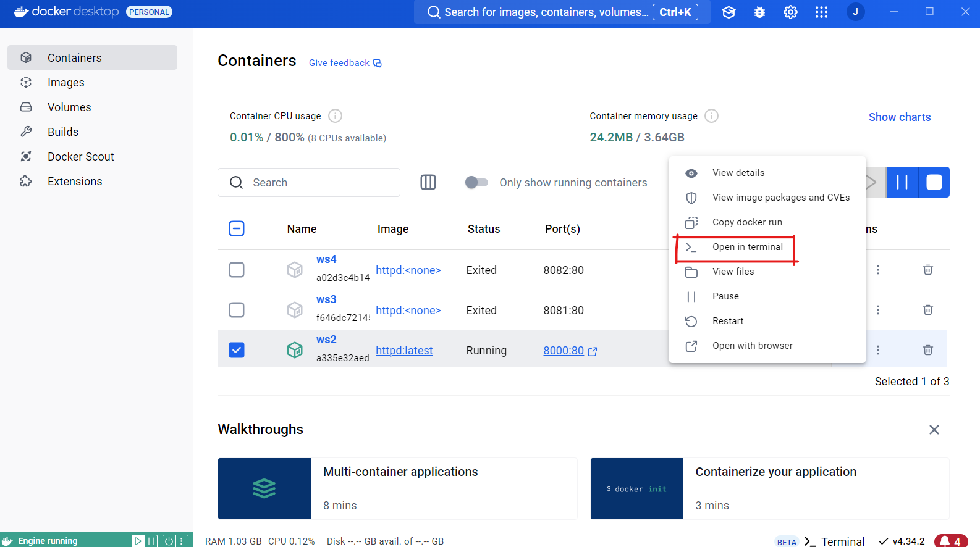
Task: Open Settings gear in the header
Action: [790, 12]
